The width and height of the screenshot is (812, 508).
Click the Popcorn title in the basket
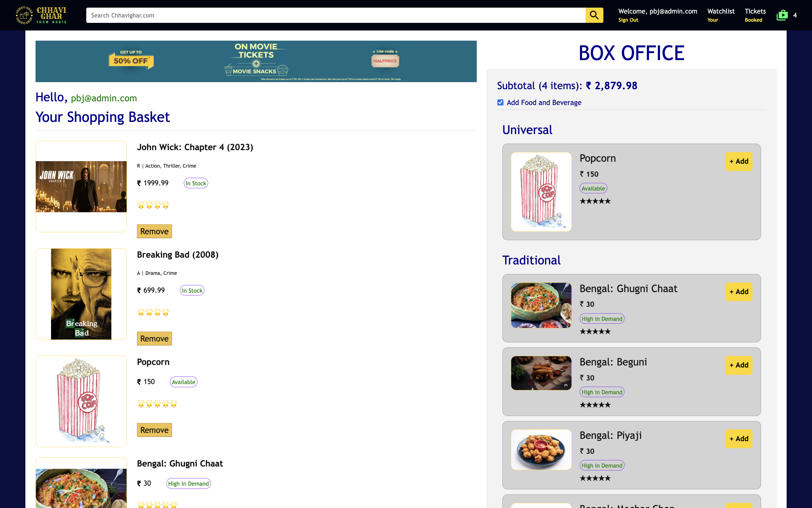tap(153, 362)
